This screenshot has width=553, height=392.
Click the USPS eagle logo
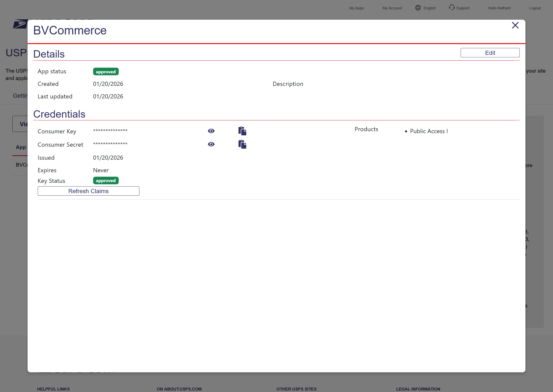(20, 24)
